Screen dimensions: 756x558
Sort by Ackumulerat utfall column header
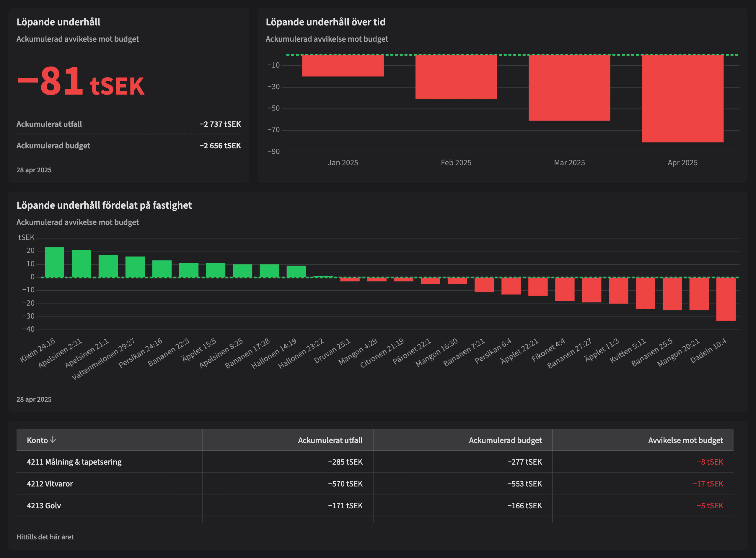point(330,440)
